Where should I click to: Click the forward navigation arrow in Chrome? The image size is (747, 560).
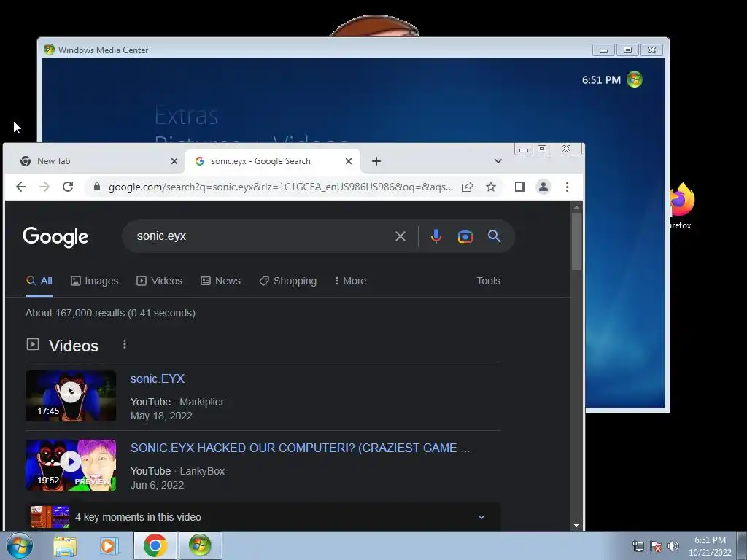[44, 187]
